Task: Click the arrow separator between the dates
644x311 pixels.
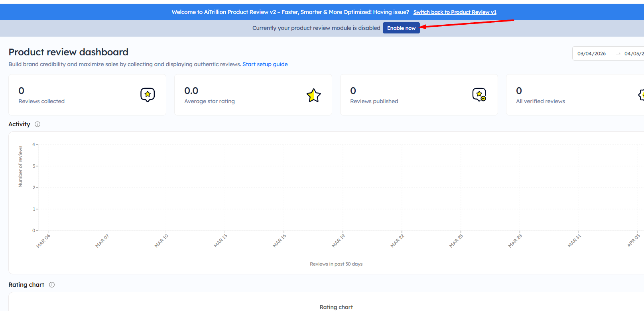Action: click(618, 54)
